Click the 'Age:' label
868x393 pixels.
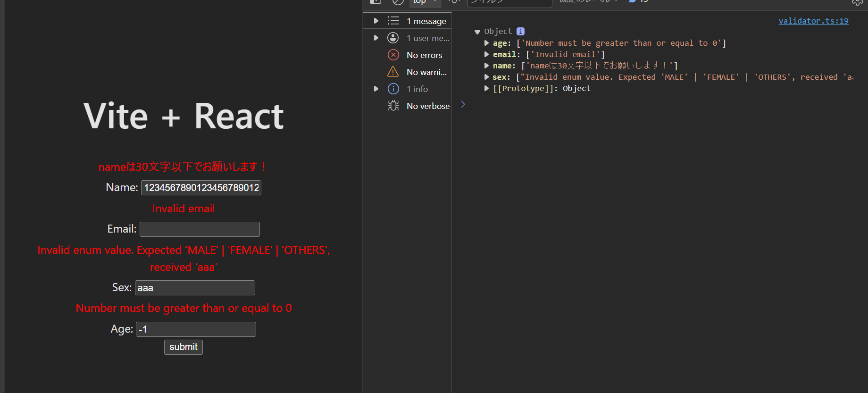[122, 329]
